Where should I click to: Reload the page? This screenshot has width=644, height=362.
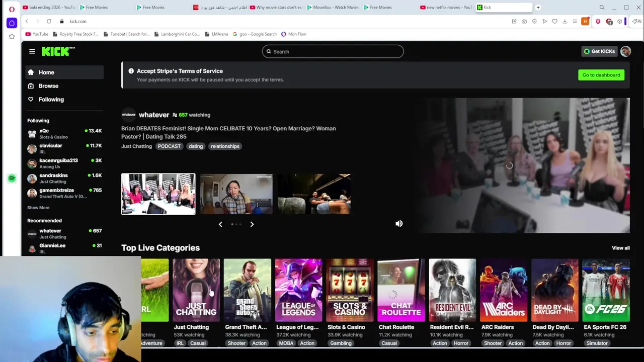coord(49,21)
